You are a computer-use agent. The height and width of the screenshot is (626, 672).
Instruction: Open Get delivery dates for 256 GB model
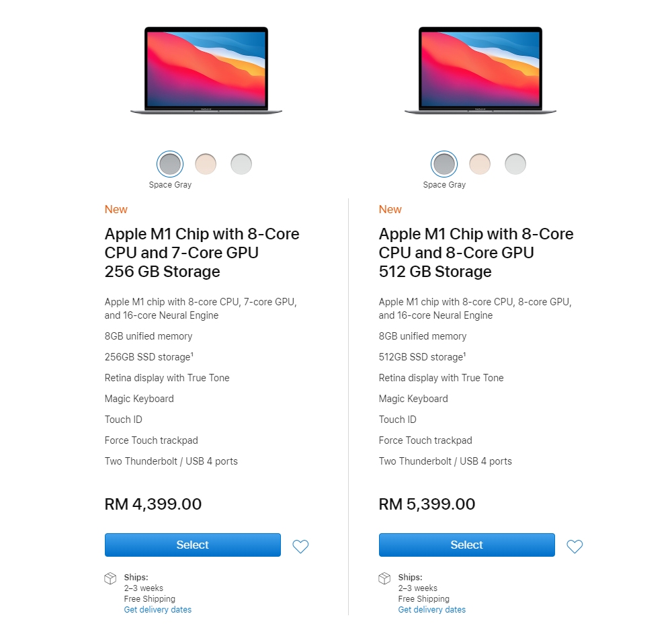(x=158, y=610)
